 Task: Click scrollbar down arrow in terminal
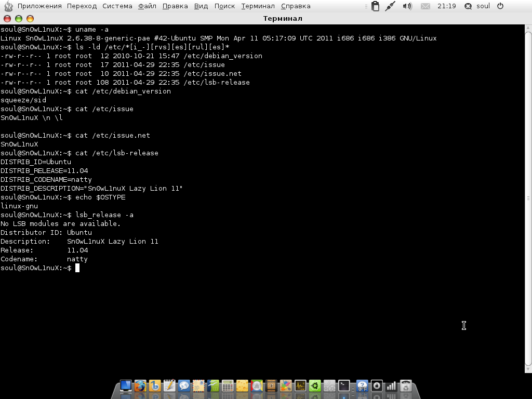pos(528,369)
